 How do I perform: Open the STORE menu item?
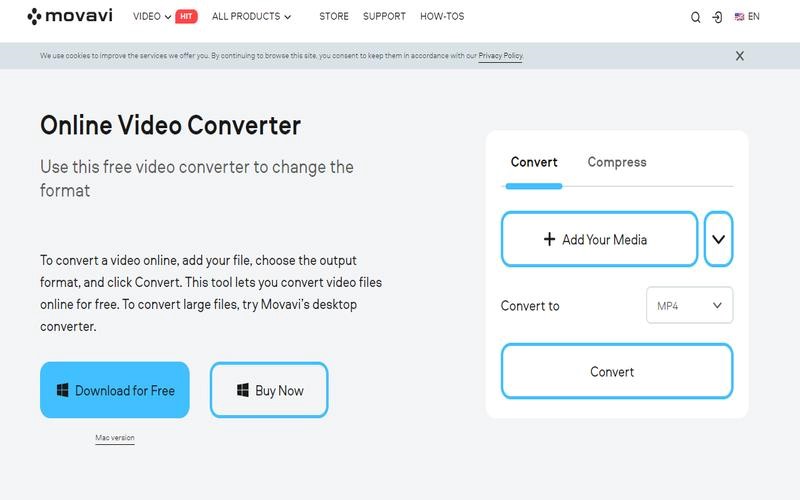pos(334,16)
